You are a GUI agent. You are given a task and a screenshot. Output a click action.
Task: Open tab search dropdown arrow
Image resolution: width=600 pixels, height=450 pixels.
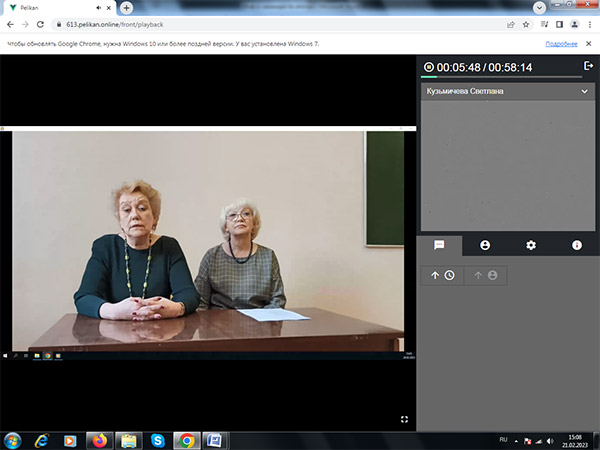click(x=539, y=8)
